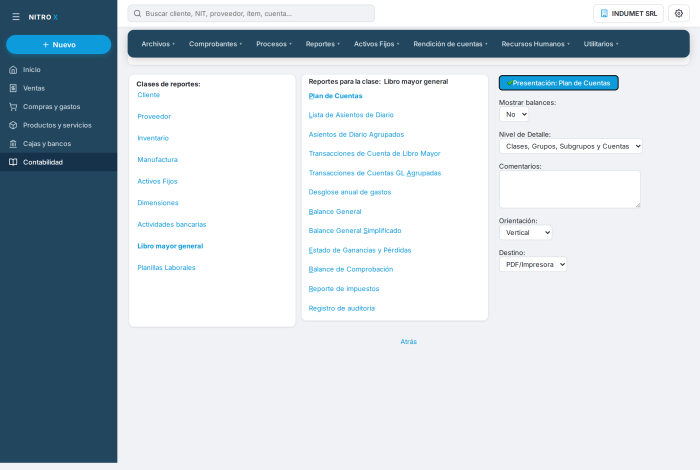Select Libro mayor general report class
700x470 pixels.
coord(170,246)
